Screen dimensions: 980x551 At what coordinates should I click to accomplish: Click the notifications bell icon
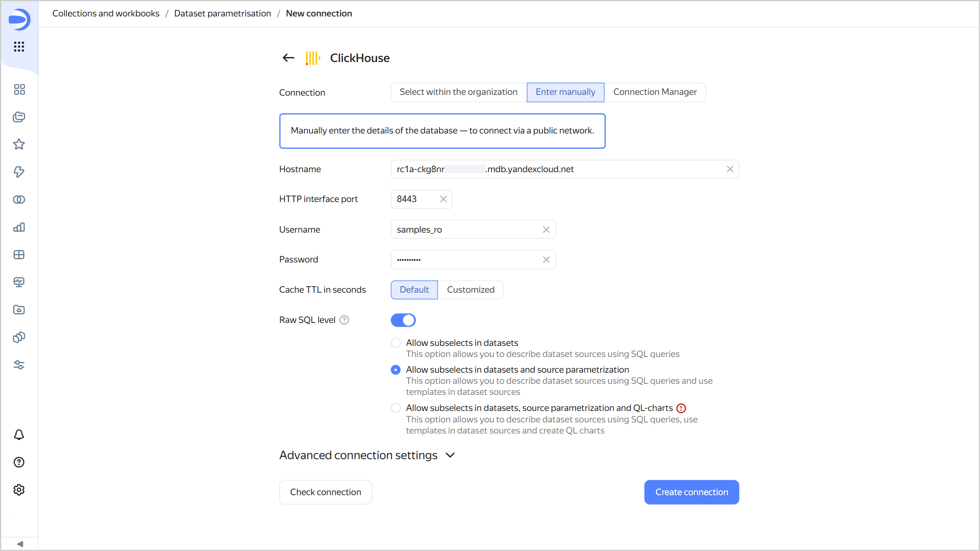pyautogui.click(x=19, y=435)
